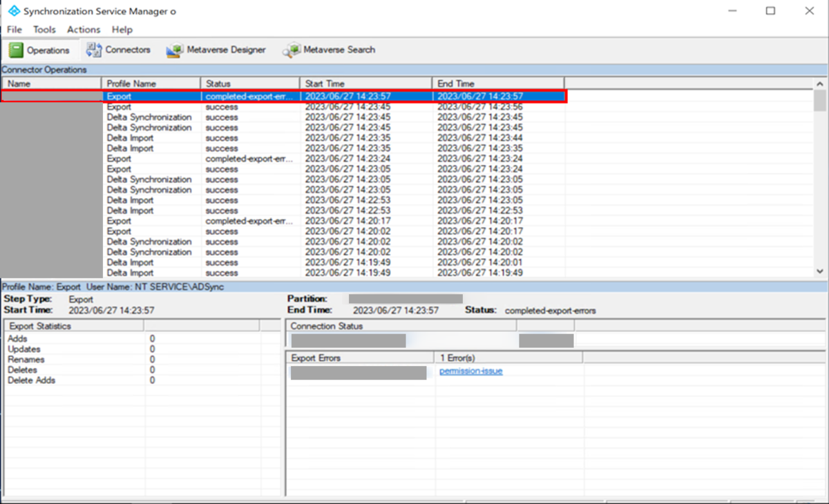
Task: Open the Operations view from the toolbar
Action: click(x=40, y=50)
